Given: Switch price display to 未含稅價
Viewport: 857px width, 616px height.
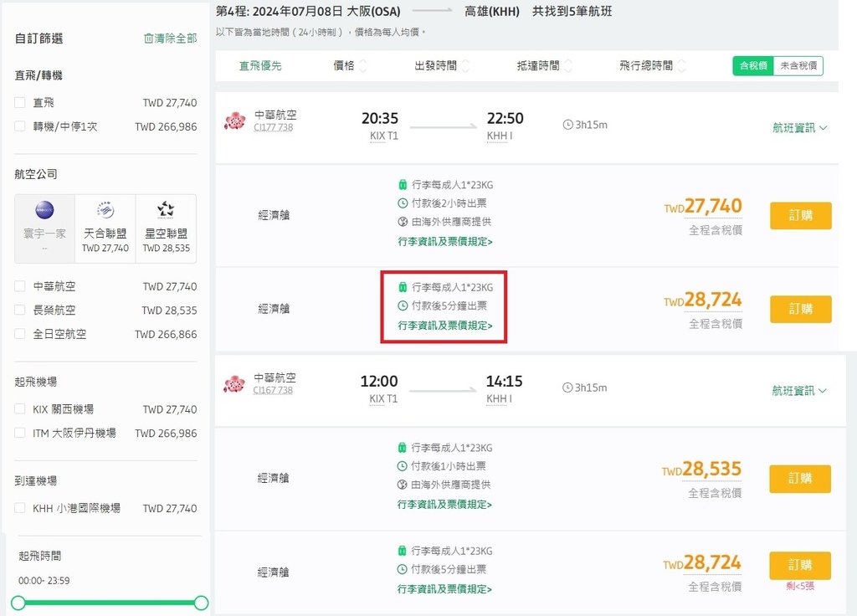Looking at the screenshot, I should coord(798,65).
